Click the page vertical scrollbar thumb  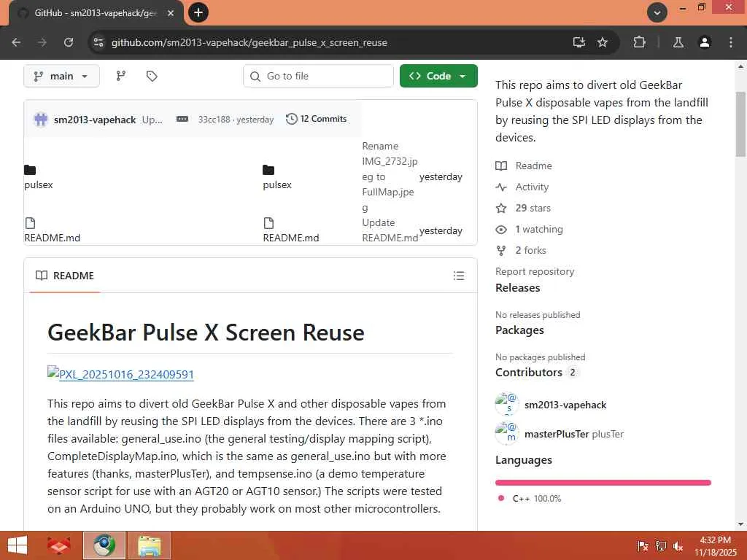[740, 124]
